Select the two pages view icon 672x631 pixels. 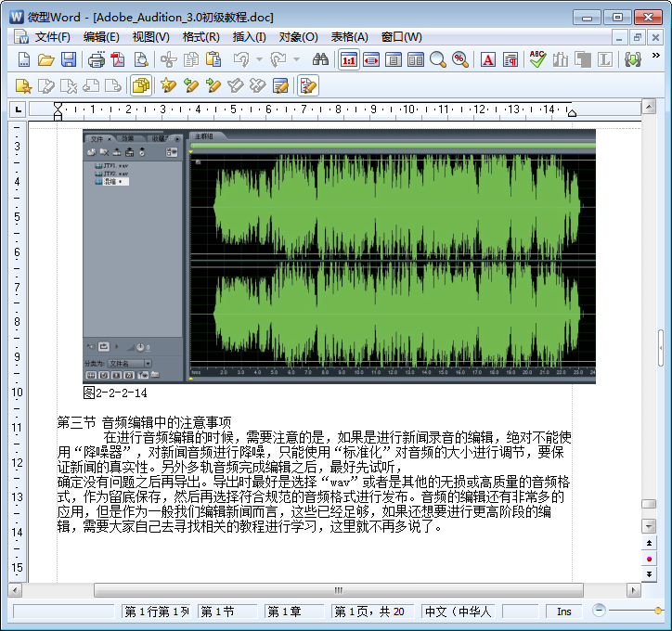415,59
